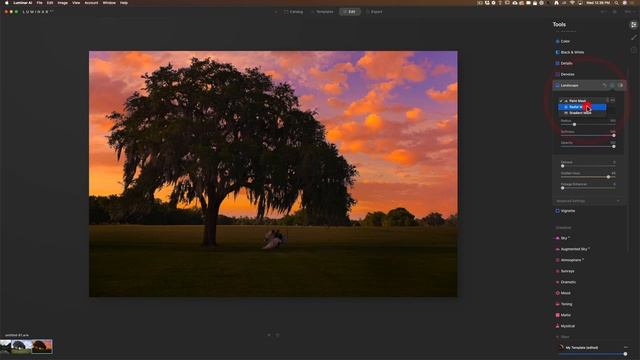The height and width of the screenshot is (360, 640).
Task: Adjust the Golden Hour slider
Action: click(x=589, y=177)
